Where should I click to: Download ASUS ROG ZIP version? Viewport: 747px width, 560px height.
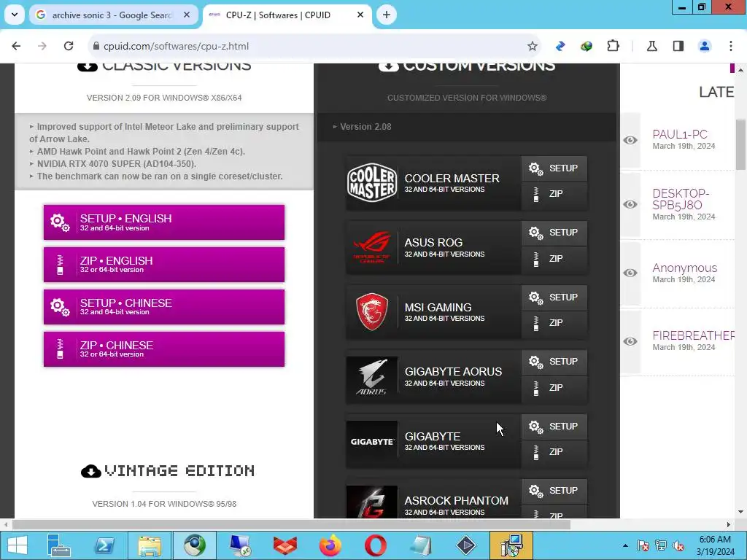pos(554,259)
